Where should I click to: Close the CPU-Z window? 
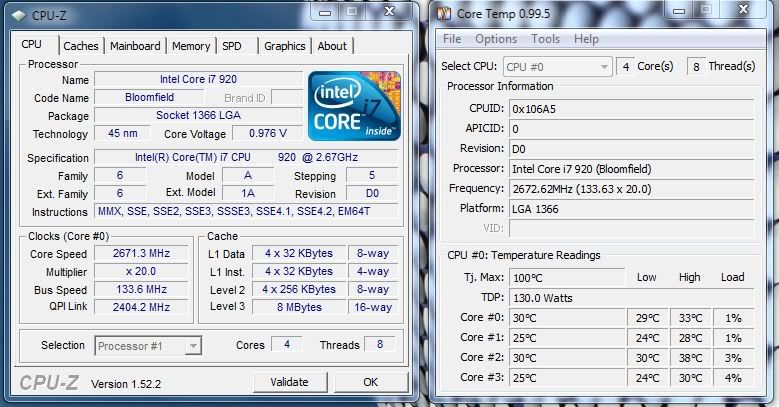coord(390,12)
